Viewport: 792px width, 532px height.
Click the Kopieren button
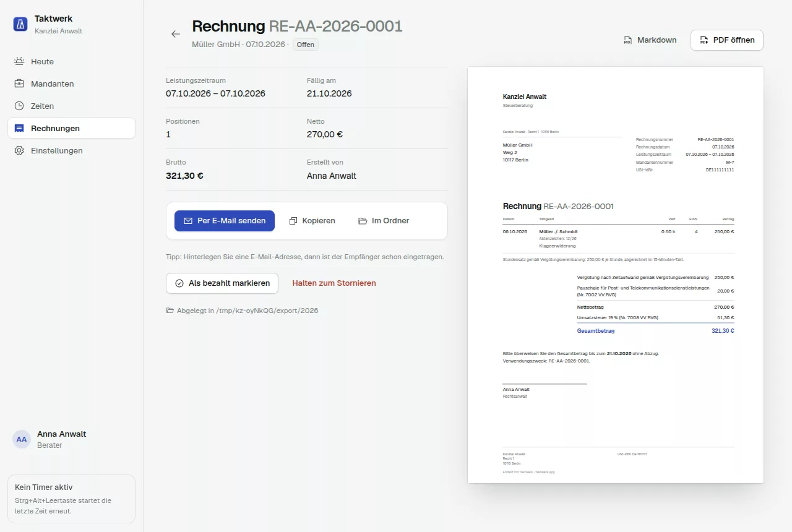coord(312,221)
